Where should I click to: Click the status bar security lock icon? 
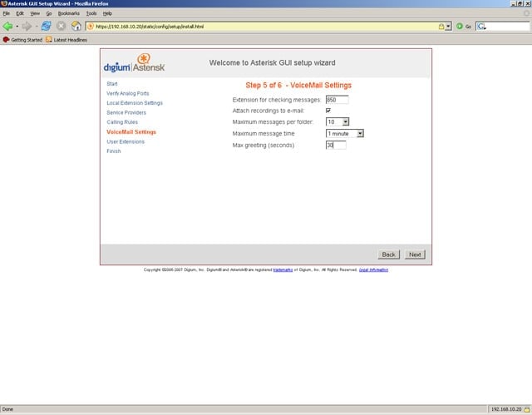click(x=527, y=409)
